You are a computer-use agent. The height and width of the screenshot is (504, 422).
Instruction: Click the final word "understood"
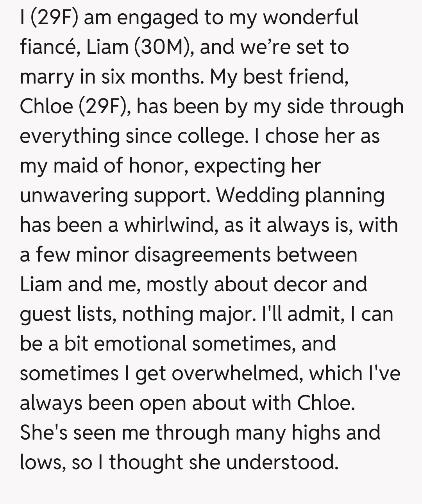[x=282, y=463]
